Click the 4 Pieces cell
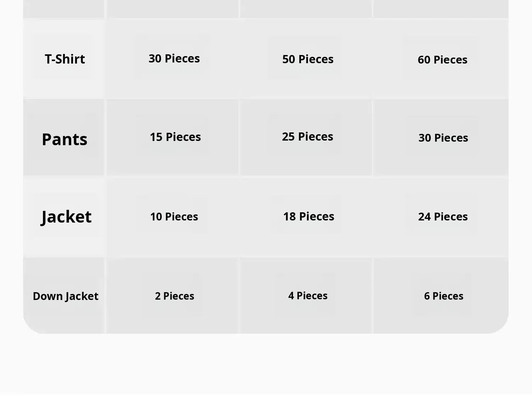Viewport: 532px width, 415px height. [x=308, y=296]
